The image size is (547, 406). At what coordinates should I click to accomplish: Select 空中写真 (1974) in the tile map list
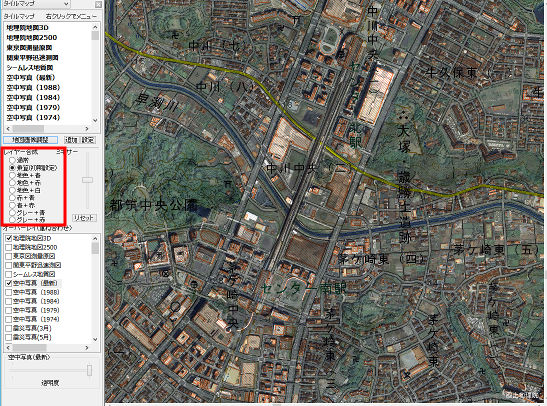(x=33, y=118)
